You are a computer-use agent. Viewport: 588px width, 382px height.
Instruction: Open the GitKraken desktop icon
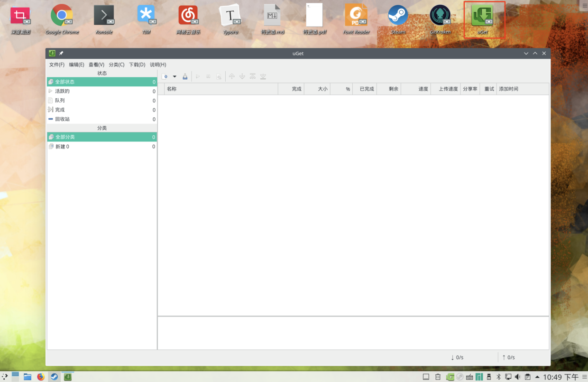(x=440, y=20)
